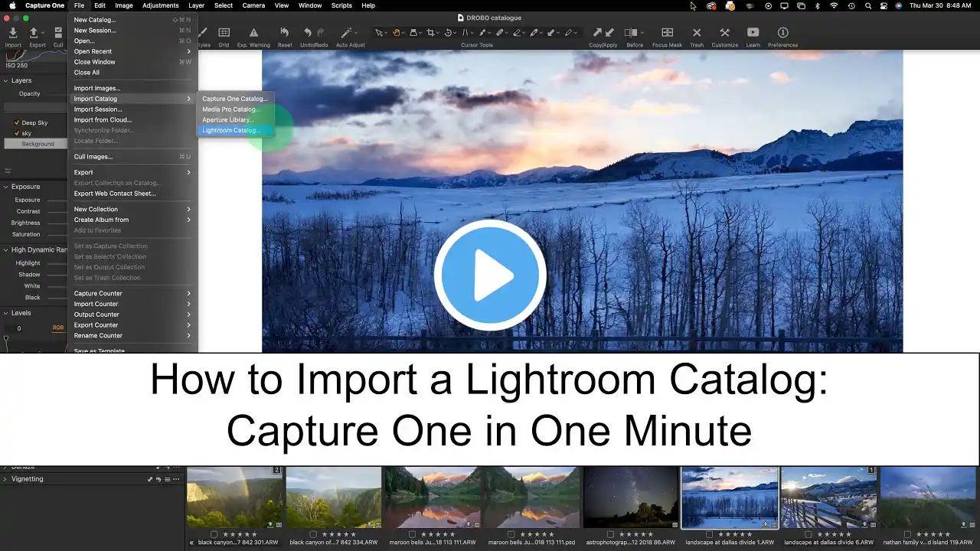The width and height of the screenshot is (980, 551).
Task: Select the Background layer row
Action: [x=36, y=144]
